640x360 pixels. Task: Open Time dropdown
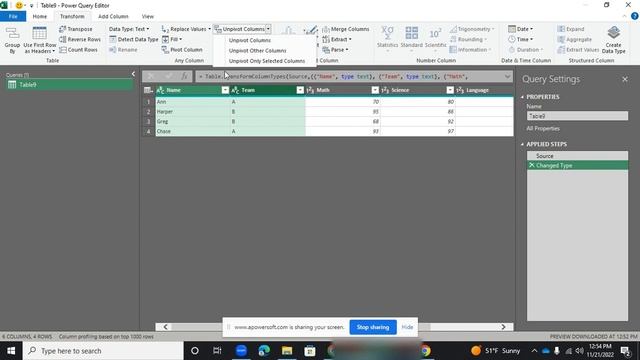coord(520,39)
